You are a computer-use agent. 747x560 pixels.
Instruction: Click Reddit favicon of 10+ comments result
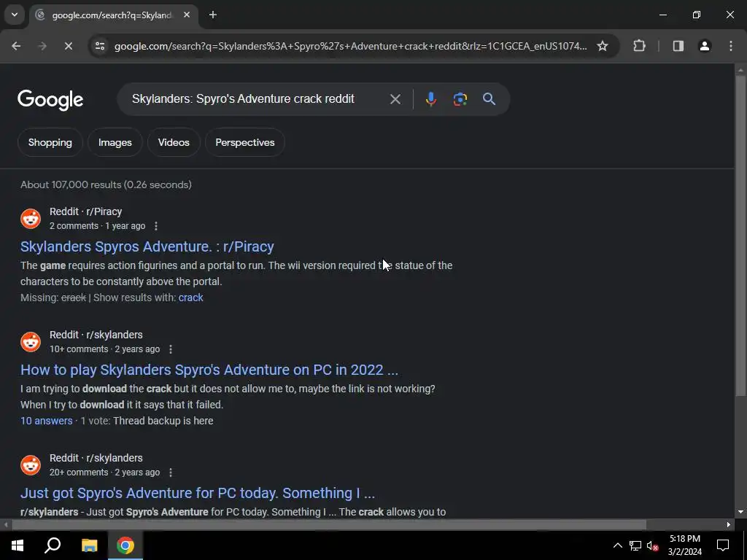click(31, 342)
